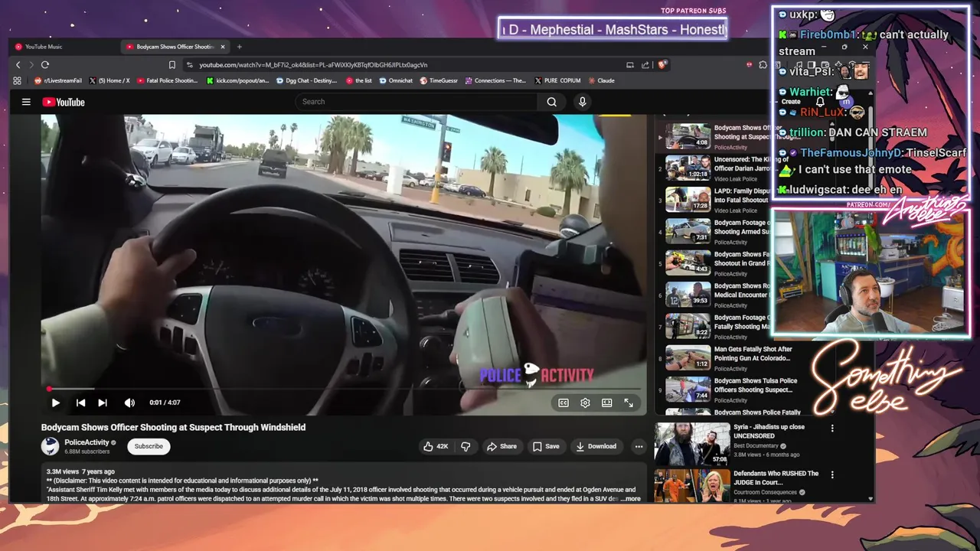Open the (5) Home / X bookmark

(109, 80)
